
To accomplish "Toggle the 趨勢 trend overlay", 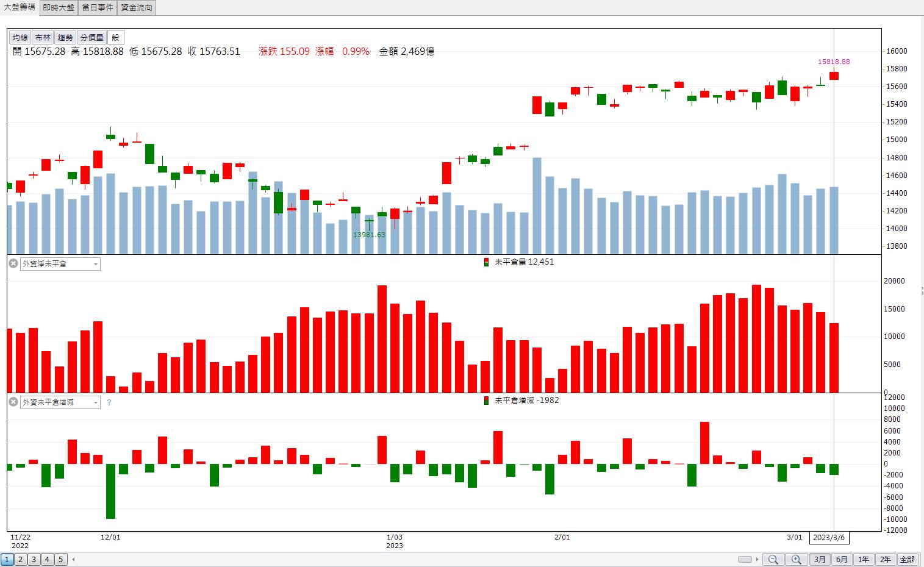I will click(65, 38).
